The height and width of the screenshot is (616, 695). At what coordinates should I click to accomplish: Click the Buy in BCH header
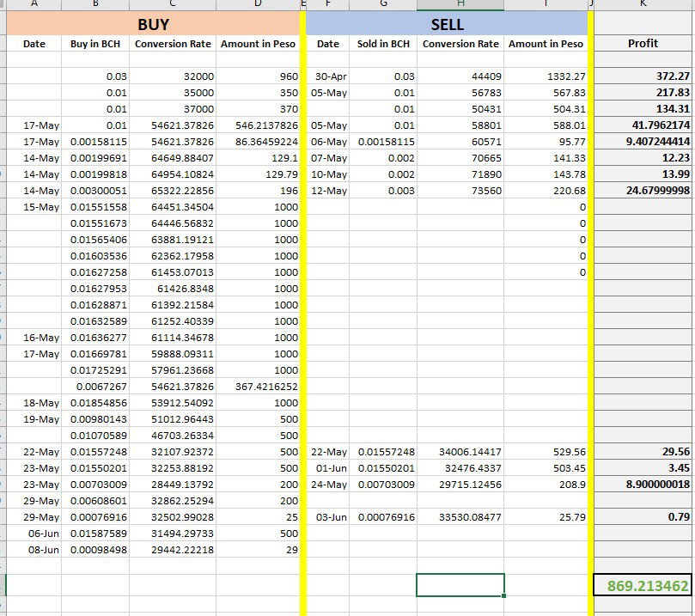click(x=95, y=44)
